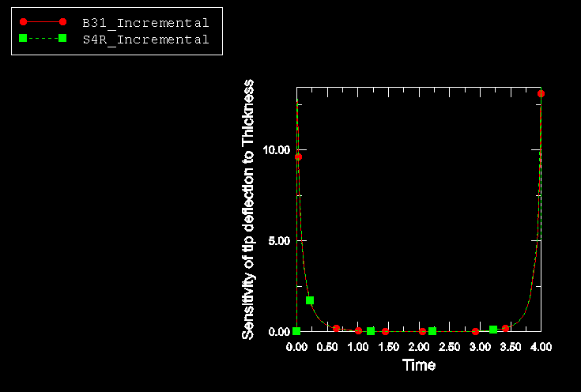581x392 pixels.
Task: Click the 2.00 x-axis tick label
Action: [x=419, y=347]
